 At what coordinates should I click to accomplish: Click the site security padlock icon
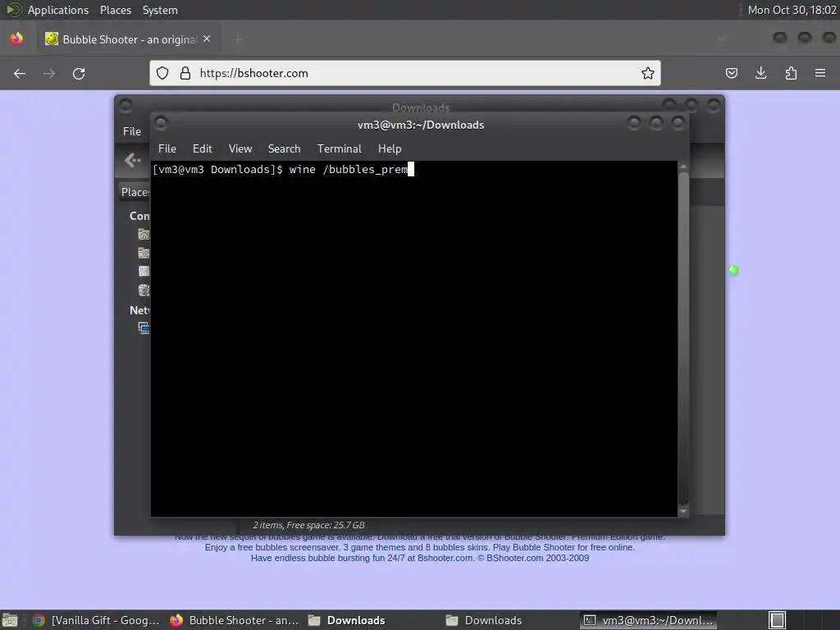tap(185, 73)
